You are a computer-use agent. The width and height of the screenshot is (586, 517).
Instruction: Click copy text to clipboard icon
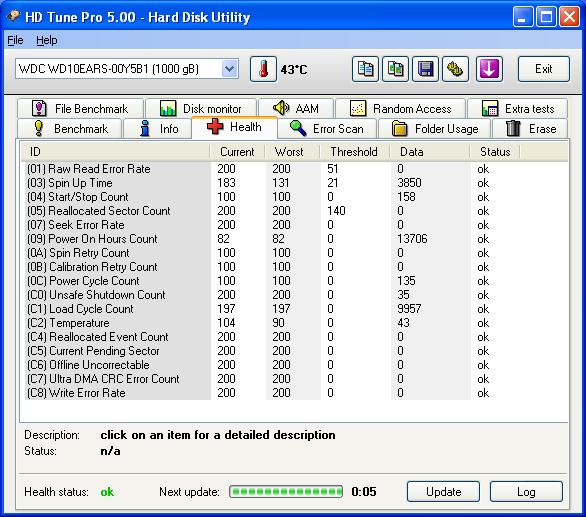(x=365, y=69)
